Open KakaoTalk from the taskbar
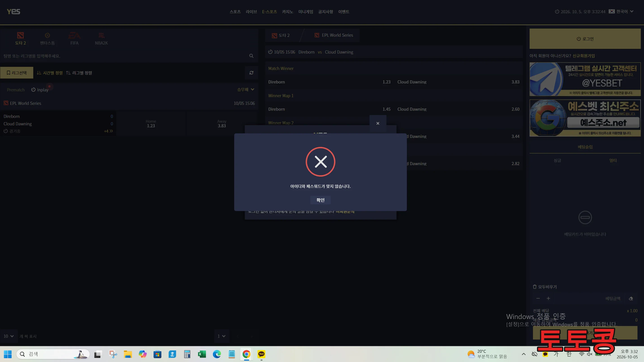This screenshot has height=362, width=644. [x=261, y=354]
